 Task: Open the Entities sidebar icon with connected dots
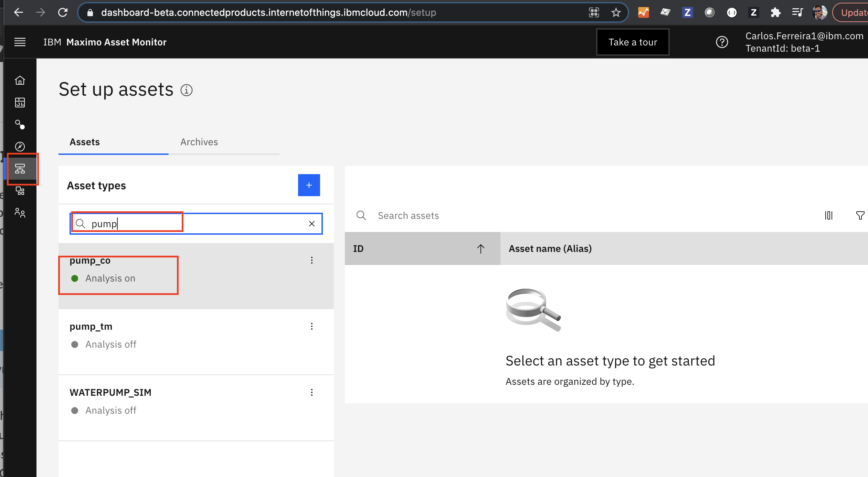pyautogui.click(x=20, y=125)
